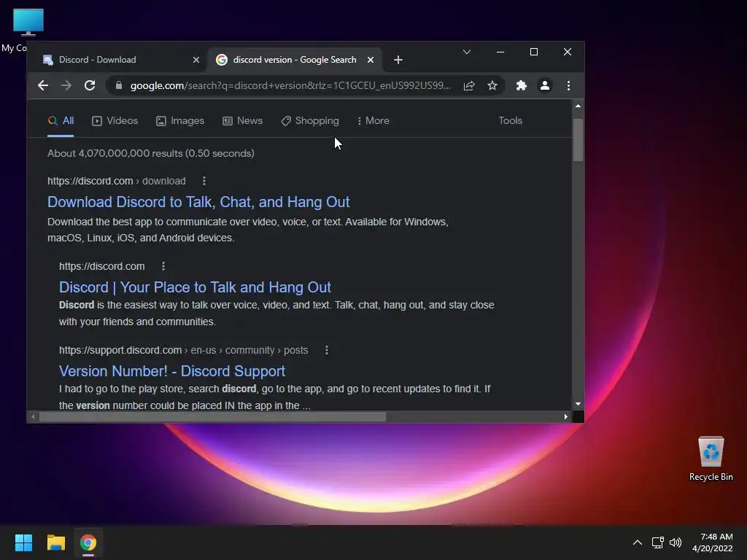Image resolution: width=747 pixels, height=560 pixels.
Task: Open Chrome's three-dot menu
Action: (x=568, y=85)
